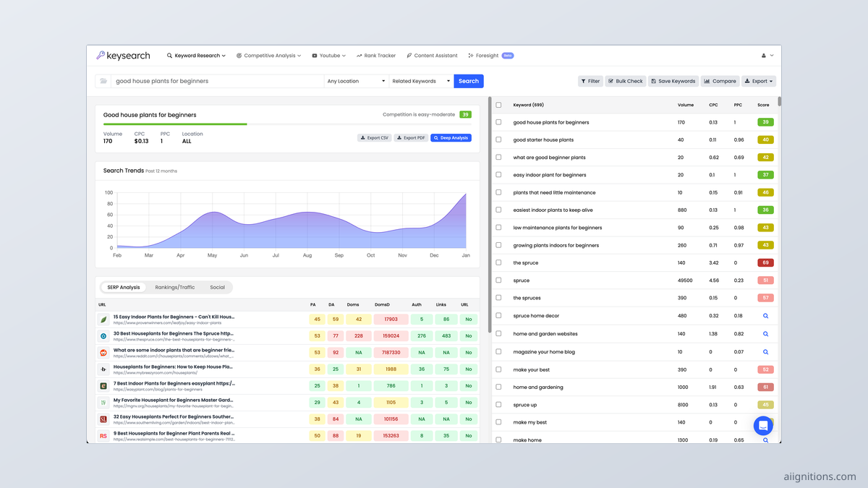The height and width of the screenshot is (488, 868).
Task: Run Deep Analysis
Action: point(451,138)
